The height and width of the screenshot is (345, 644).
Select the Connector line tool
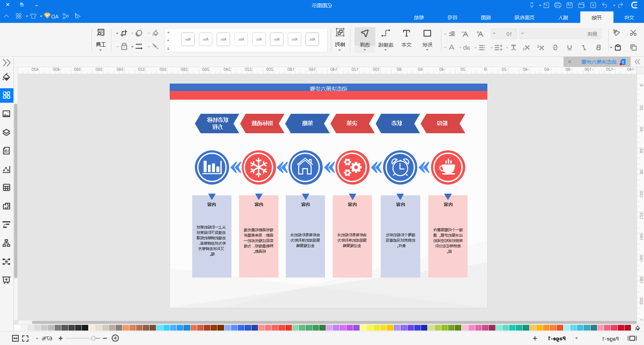point(386,38)
